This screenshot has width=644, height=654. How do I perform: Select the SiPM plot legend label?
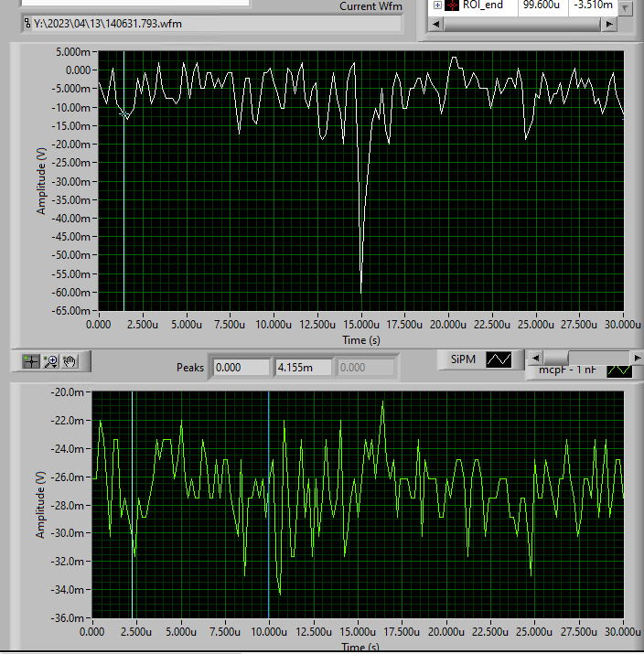click(463, 359)
